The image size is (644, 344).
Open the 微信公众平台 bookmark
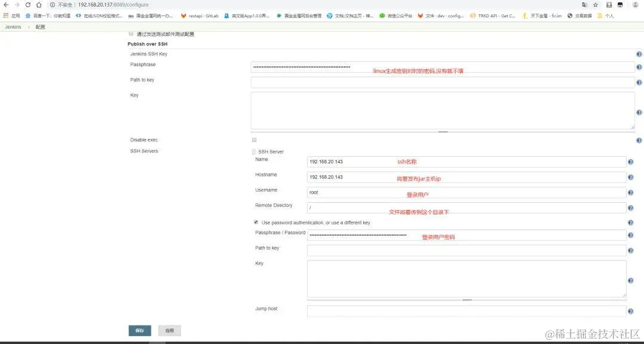click(396, 16)
